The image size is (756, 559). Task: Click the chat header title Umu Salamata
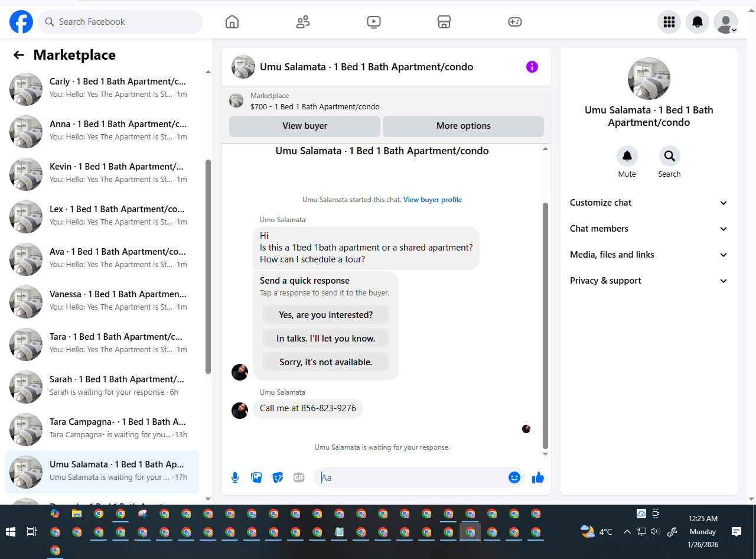366,67
